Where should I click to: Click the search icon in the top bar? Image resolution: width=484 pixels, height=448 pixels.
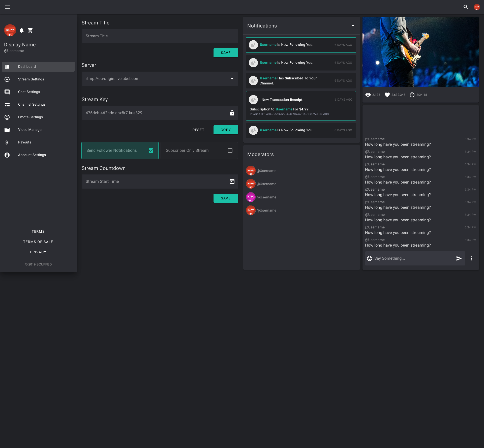coord(465,7)
